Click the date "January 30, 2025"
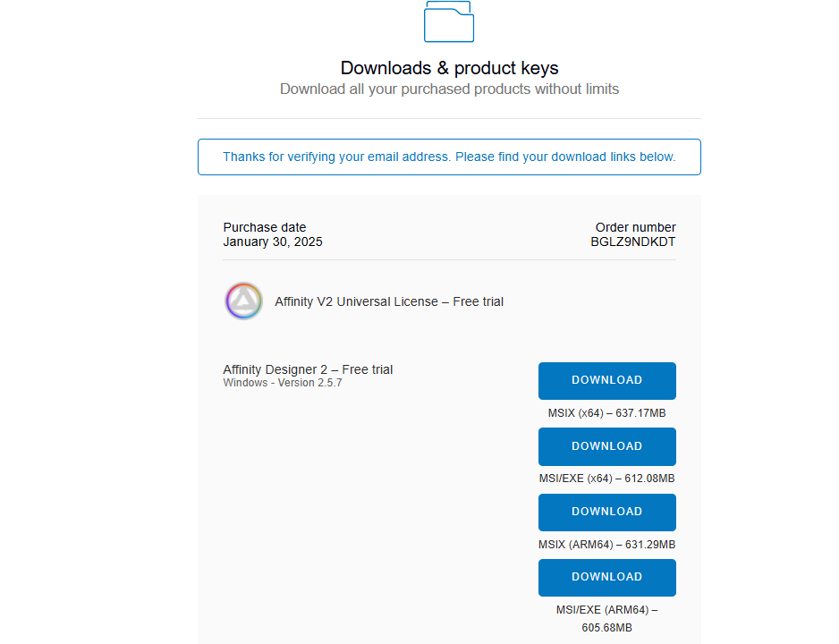 click(272, 241)
